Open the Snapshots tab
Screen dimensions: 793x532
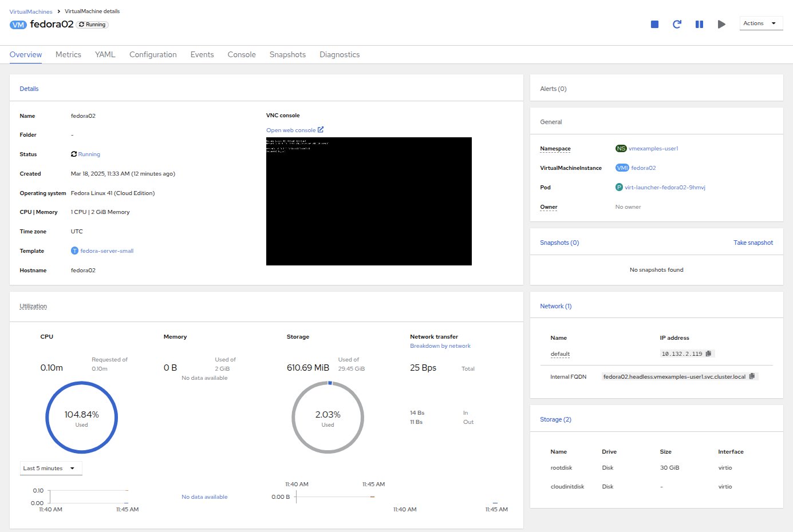(287, 55)
